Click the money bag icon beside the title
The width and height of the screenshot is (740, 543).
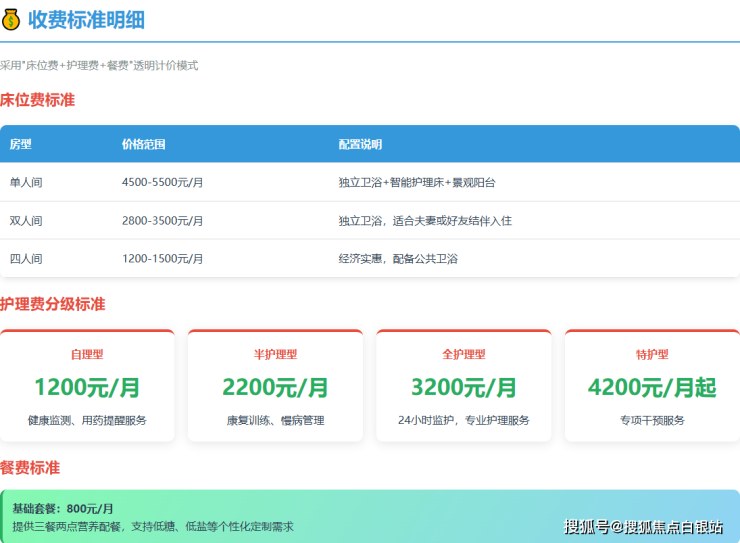coord(12,20)
